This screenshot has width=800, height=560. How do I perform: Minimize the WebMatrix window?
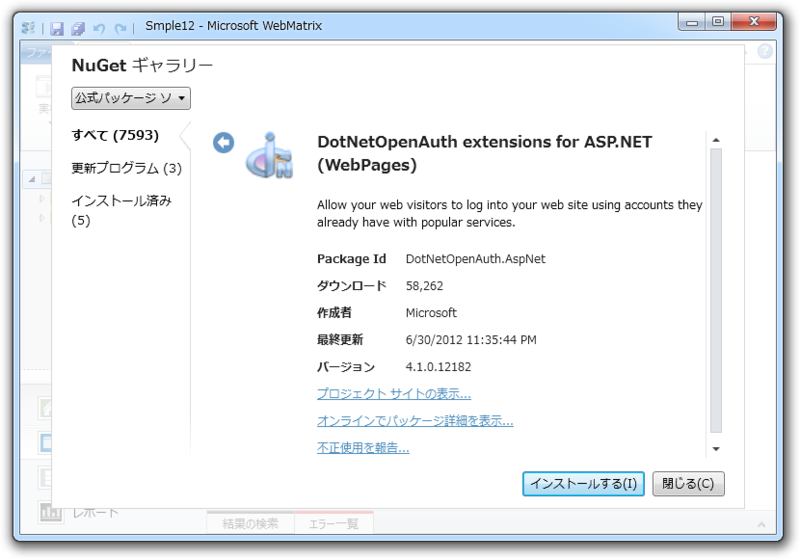[692, 22]
